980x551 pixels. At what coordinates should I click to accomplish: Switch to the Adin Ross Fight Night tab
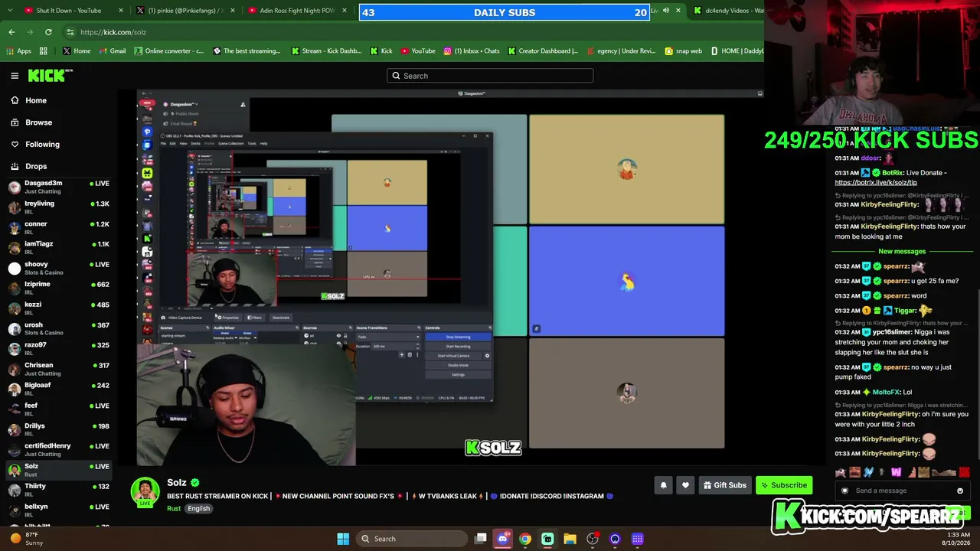point(299,11)
